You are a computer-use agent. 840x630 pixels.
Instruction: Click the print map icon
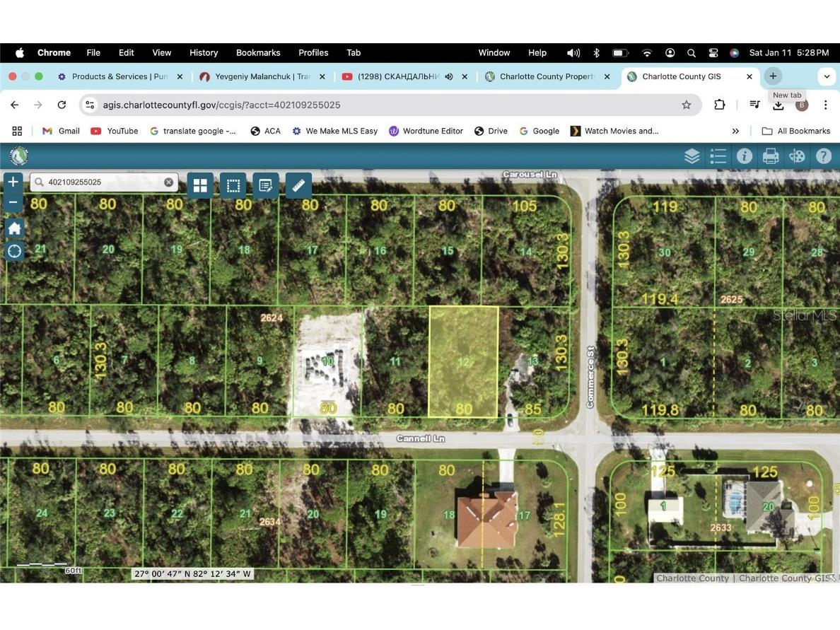[x=771, y=156]
